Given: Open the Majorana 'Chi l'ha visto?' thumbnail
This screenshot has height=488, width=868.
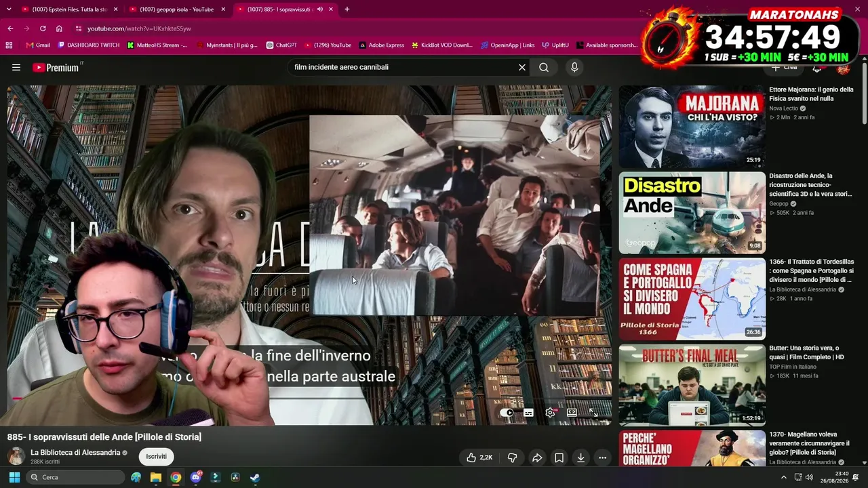Looking at the screenshot, I should pos(692,127).
